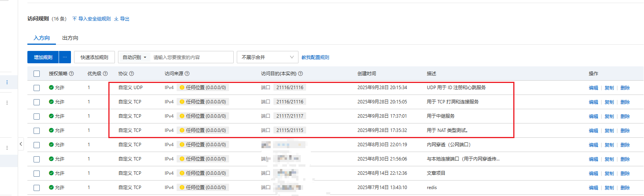Click the description UDP 用于 ID 注册和心跳服务
The height and width of the screenshot is (196, 644).
pyautogui.click(x=456, y=88)
